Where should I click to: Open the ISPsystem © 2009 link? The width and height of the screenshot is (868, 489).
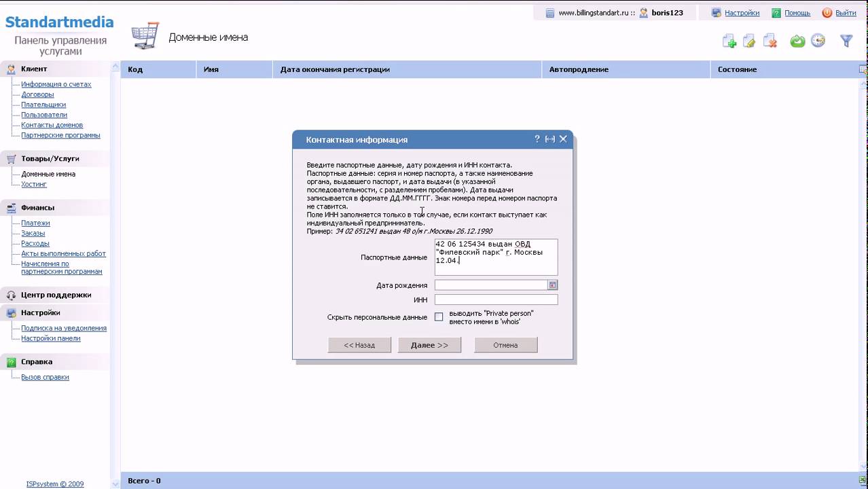point(55,484)
